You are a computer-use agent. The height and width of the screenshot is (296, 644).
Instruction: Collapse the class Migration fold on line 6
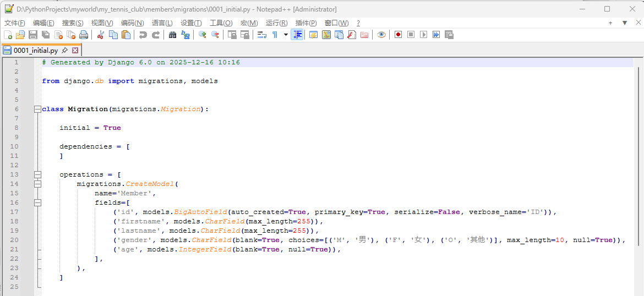38,109
